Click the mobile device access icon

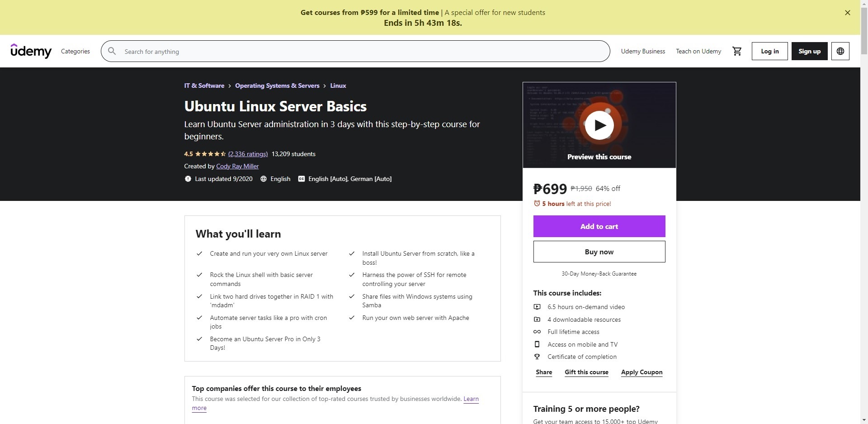pos(537,344)
